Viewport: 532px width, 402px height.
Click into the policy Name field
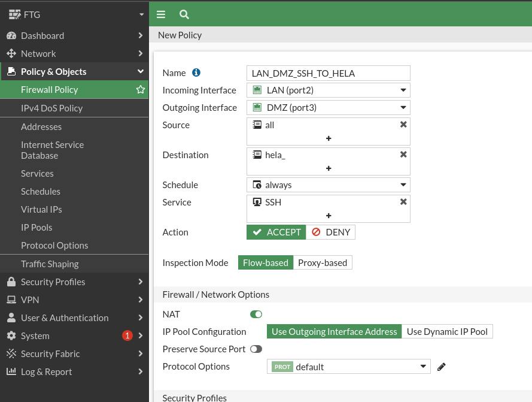[328, 73]
